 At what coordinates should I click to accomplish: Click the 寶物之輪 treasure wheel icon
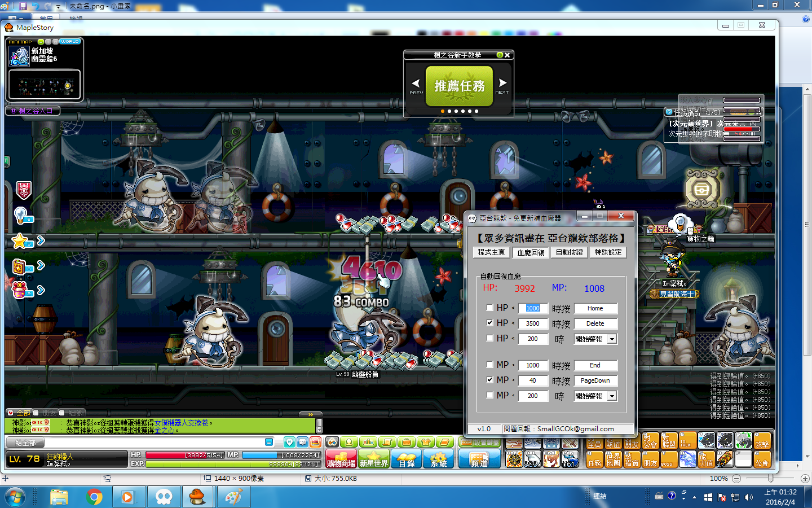[x=702, y=190]
